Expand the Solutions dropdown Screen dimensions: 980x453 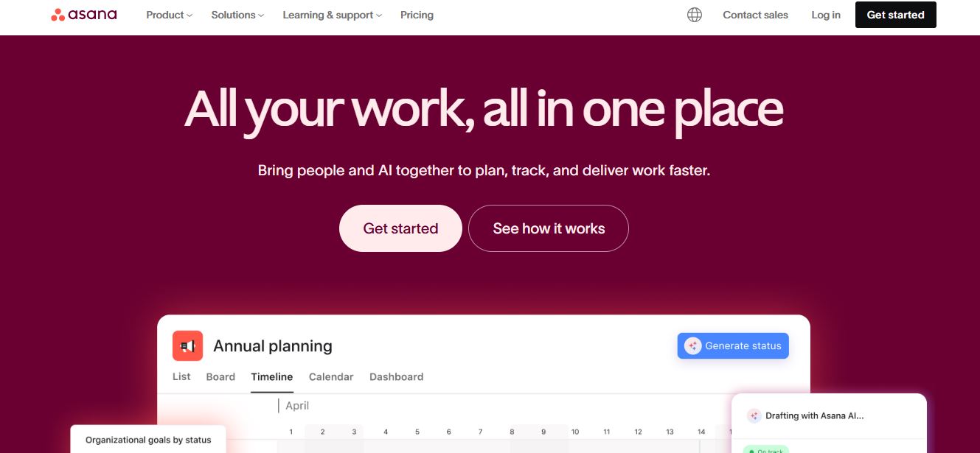pyautogui.click(x=236, y=15)
